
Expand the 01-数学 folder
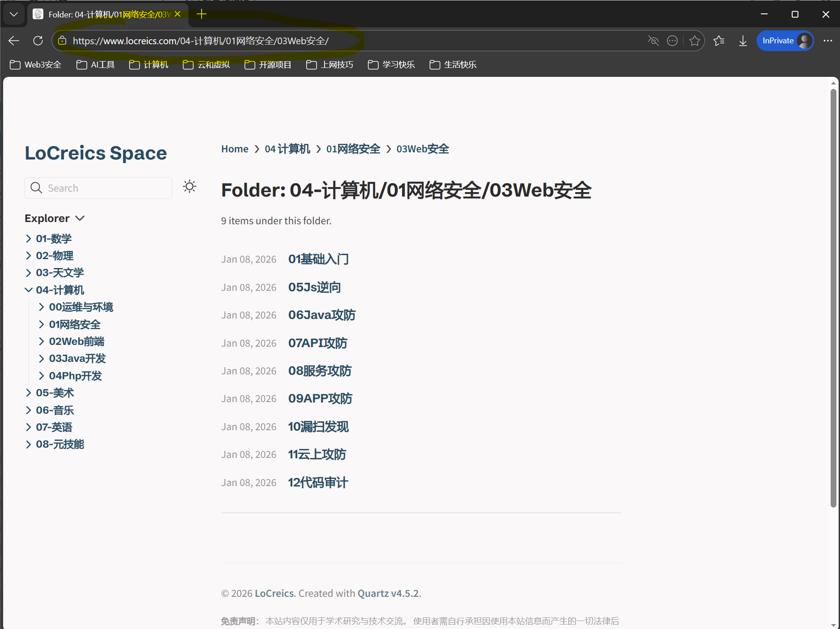(29, 239)
